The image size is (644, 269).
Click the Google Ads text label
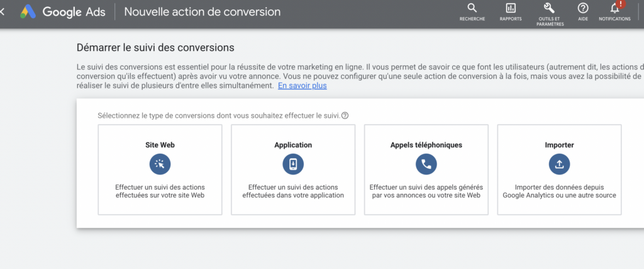pyautogui.click(x=74, y=11)
